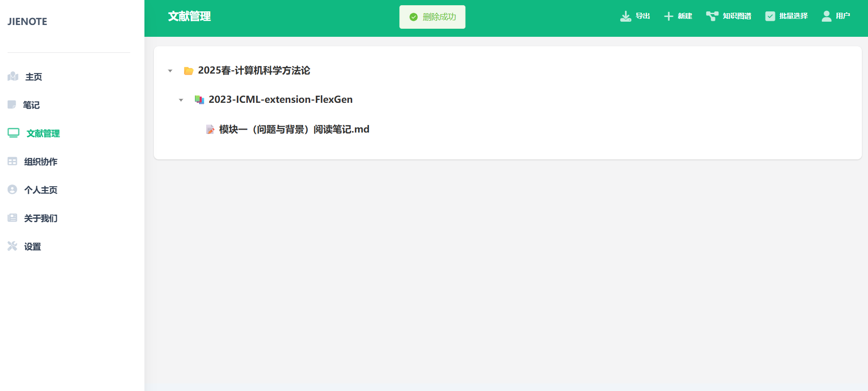Select the 文献管理 sidebar menu label
Screen dimensions: 868x391
coord(43,133)
